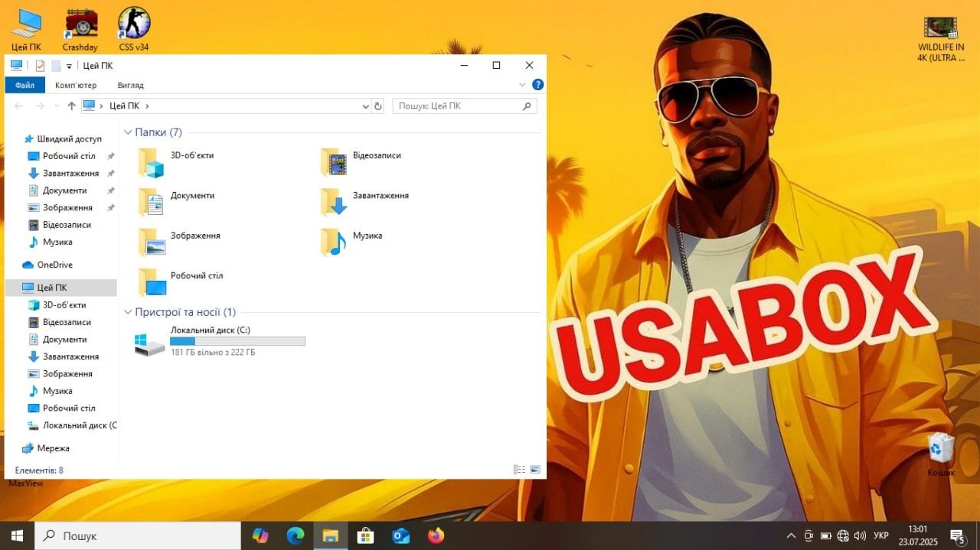Open the Windows Start menu
This screenshot has height=550, width=980.
pyautogui.click(x=17, y=535)
